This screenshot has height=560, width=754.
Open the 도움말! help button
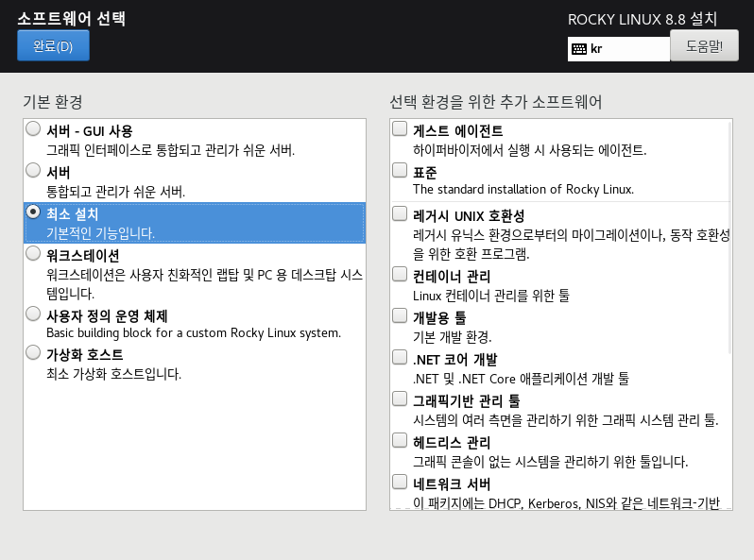coord(704,45)
